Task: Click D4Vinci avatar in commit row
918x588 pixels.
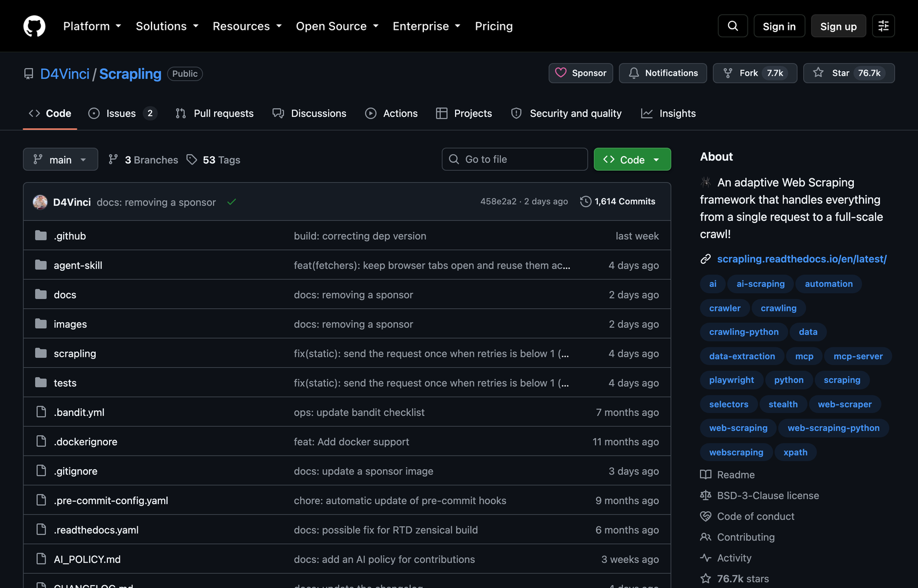Action: [40, 202]
